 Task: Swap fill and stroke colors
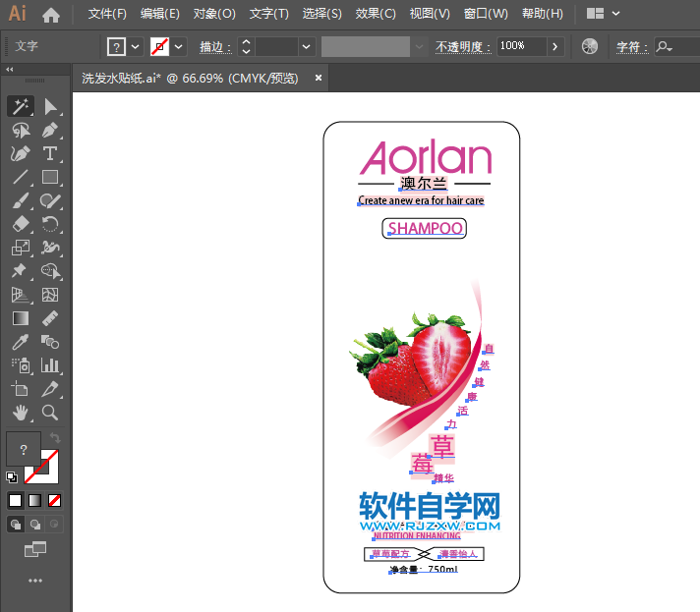55,438
